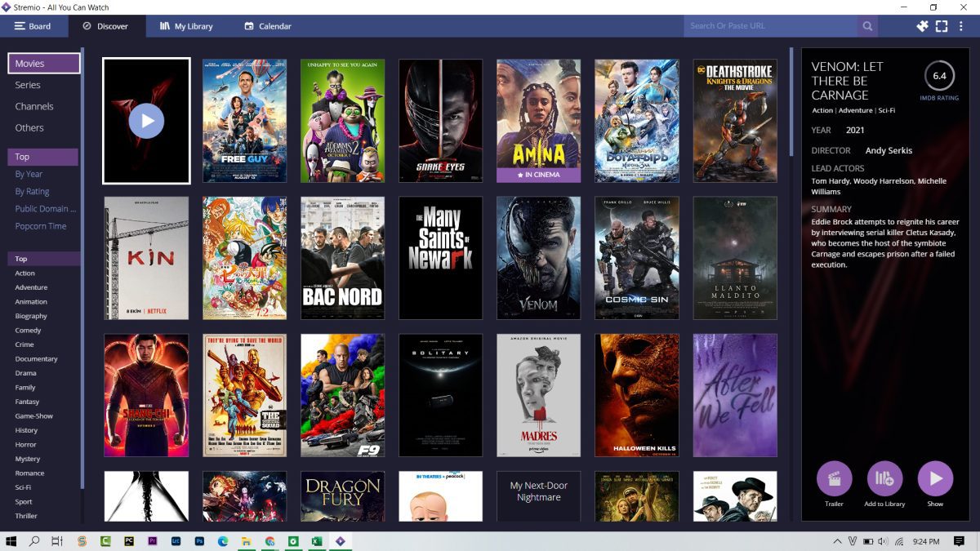The width and height of the screenshot is (980, 551).
Task: Filter by Thriller genre
Action: [x=26, y=516]
